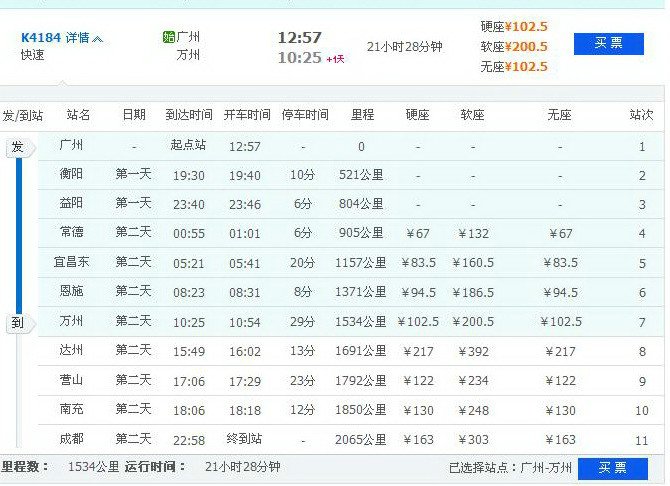The height and width of the screenshot is (486, 670).
Task: Click the ¥217 hard seat price for 达州
Action: pos(418,352)
